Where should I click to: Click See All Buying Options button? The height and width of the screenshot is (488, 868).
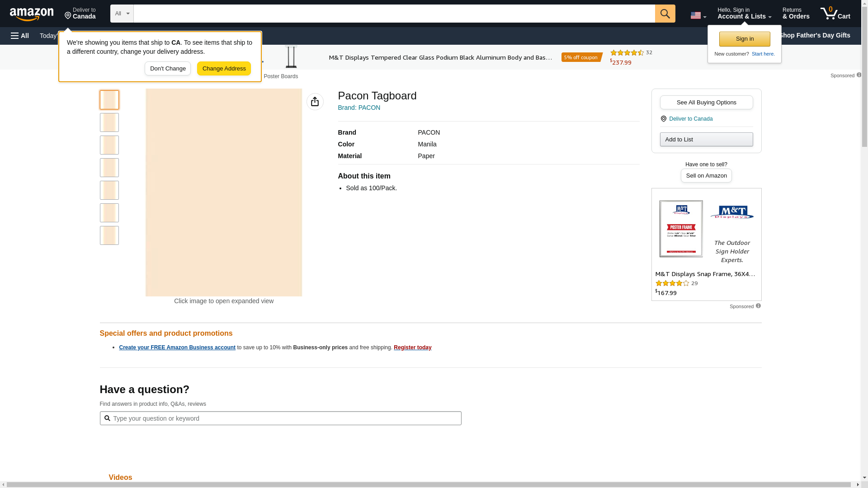(706, 102)
